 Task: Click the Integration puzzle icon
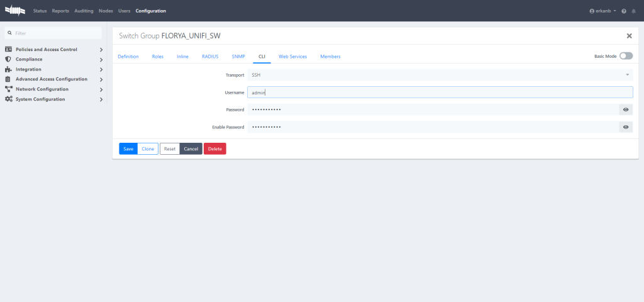(x=8, y=69)
